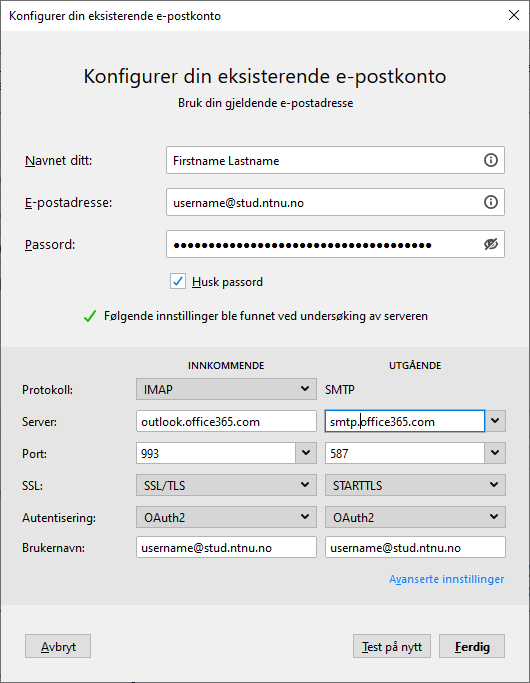Close the account configuration dialog
The image size is (530, 683).
point(514,15)
